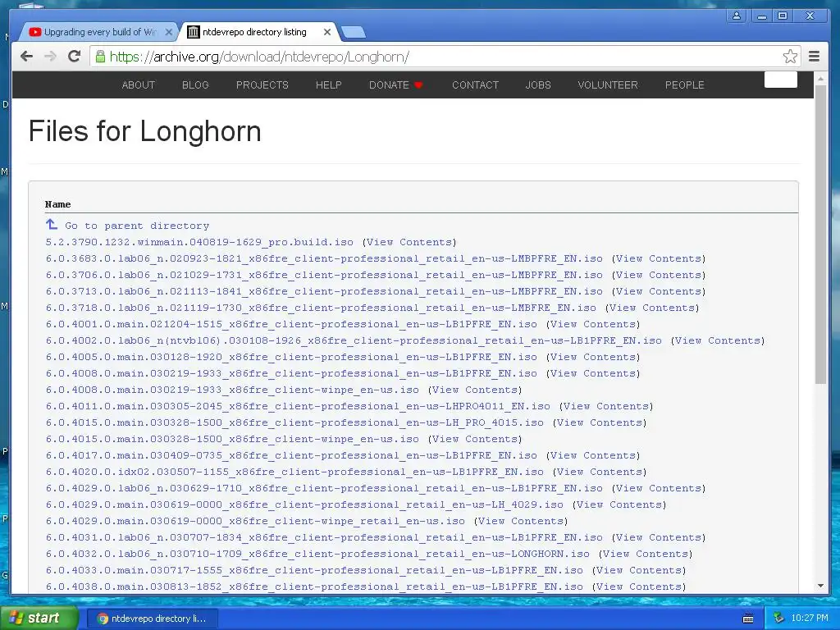The image size is (840, 630).
Task: Go to PROJECTS in the nav bar
Action: click(262, 84)
